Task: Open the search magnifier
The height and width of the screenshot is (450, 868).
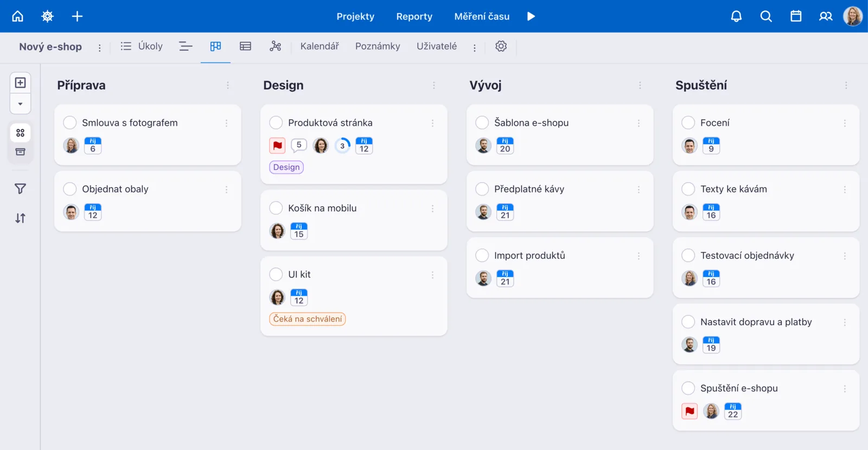Action: click(766, 16)
